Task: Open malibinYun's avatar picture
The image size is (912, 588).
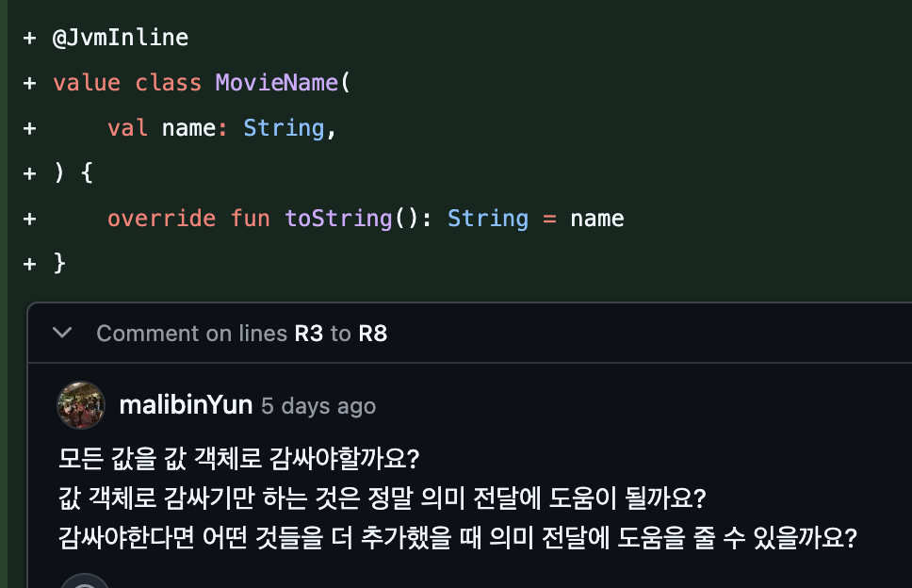Action: point(81,405)
